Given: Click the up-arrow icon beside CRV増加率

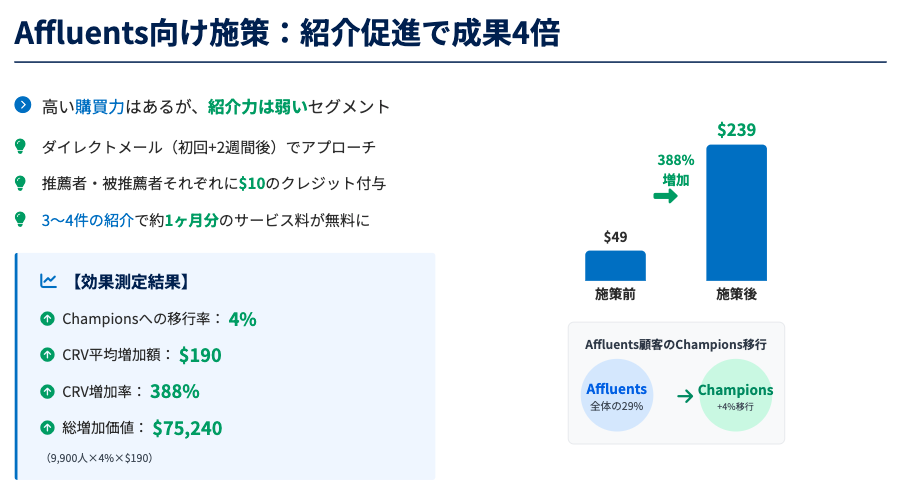Looking at the screenshot, I should (x=47, y=391).
